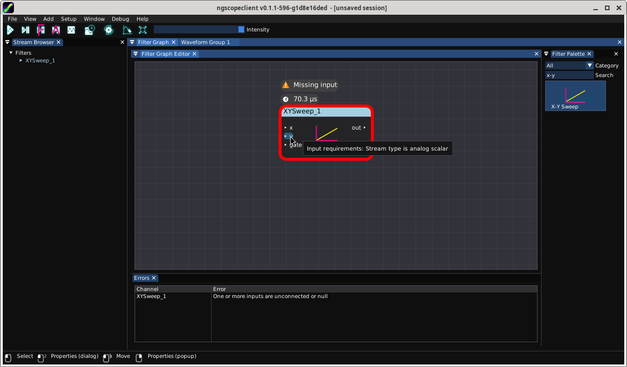Select the Stream Browser tab
627x367 pixels.
(x=34, y=42)
